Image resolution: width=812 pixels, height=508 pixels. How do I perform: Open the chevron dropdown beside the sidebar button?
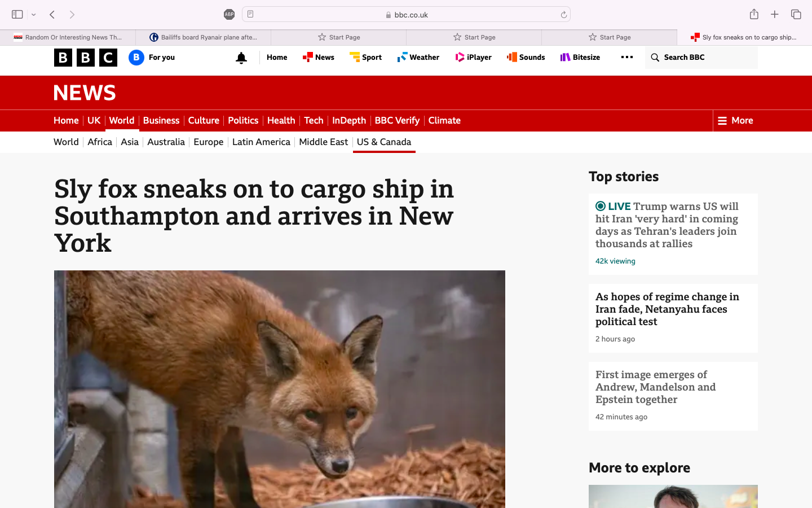33,14
